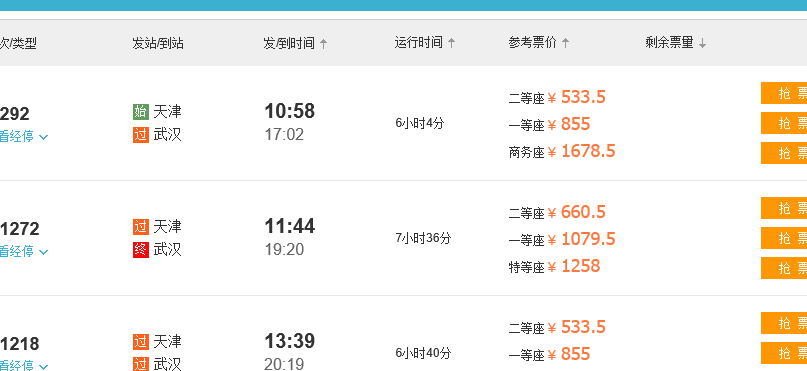Sort by 参考票价 using its arrow icon
807x371 pixels.
[565, 43]
